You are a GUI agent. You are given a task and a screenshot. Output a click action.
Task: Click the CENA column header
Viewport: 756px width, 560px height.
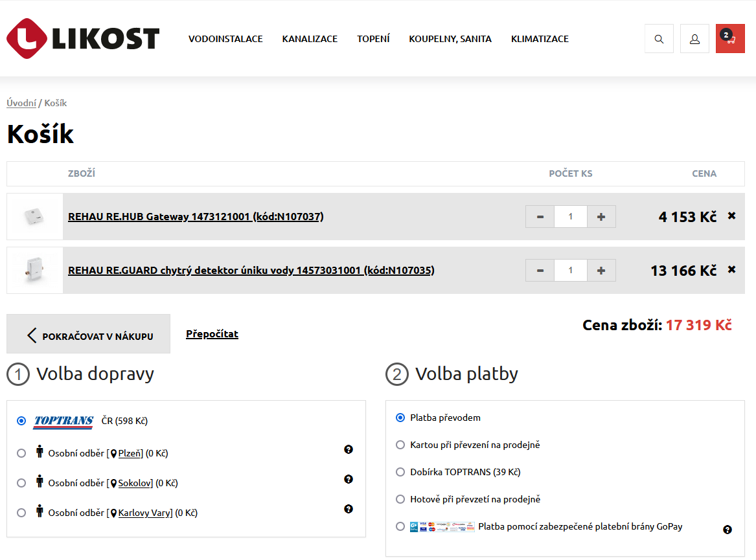click(704, 174)
